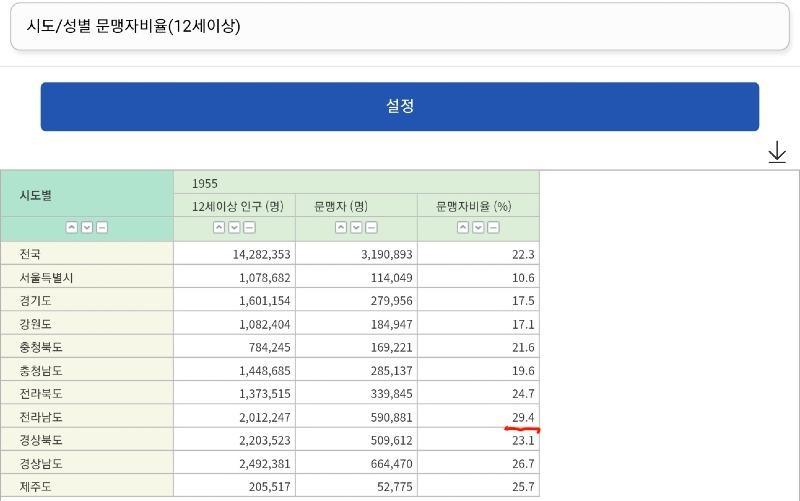This screenshot has height=501, width=800.
Task: Click 강원도 rate value 17.1
Action: 523,324
